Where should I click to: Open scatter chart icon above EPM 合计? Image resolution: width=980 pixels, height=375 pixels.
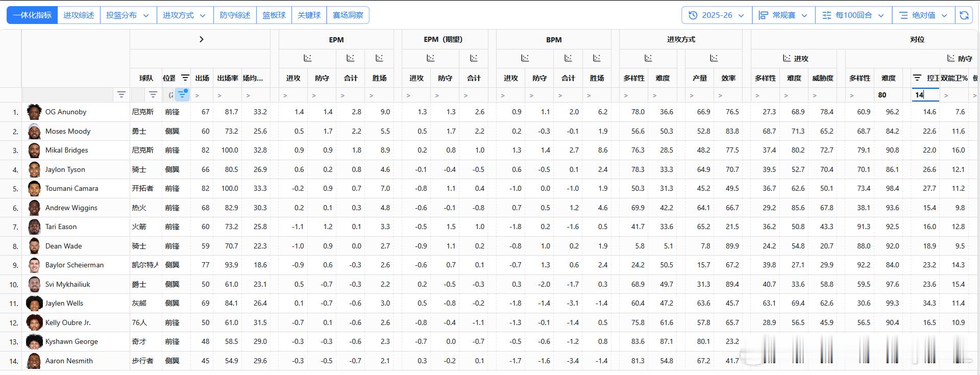click(x=351, y=58)
